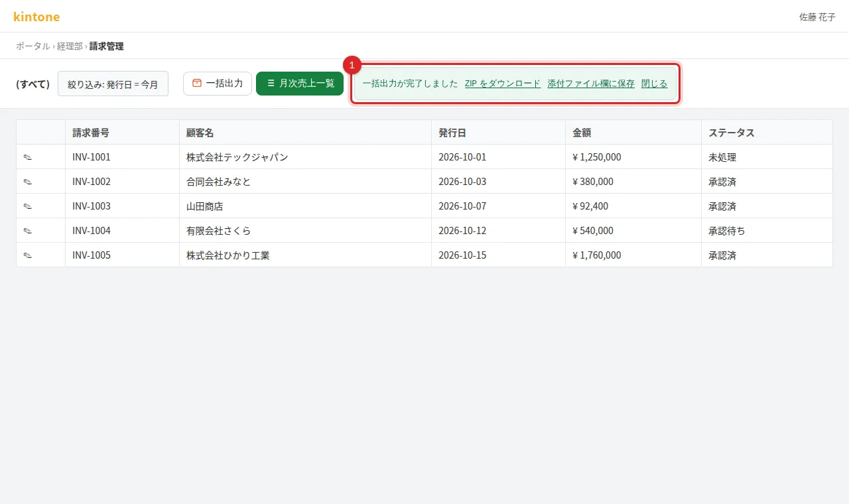Click the invoice number INV-1005
The width and height of the screenshot is (849, 504).
[92, 255]
